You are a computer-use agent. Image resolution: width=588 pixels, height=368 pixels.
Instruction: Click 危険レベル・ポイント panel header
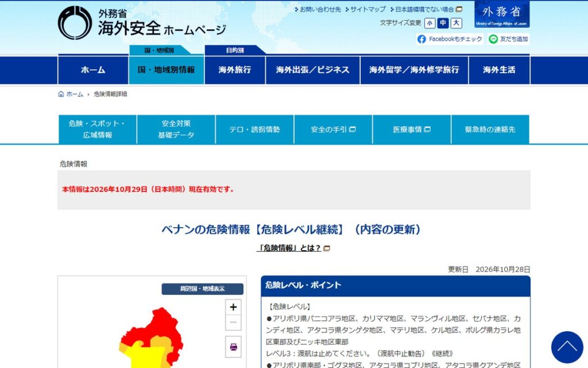click(396, 286)
